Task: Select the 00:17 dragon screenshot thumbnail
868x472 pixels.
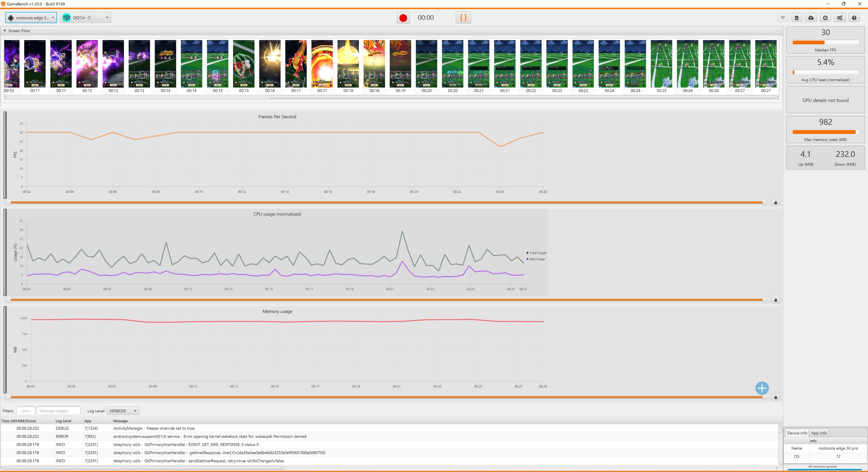Action: click(296, 64)
